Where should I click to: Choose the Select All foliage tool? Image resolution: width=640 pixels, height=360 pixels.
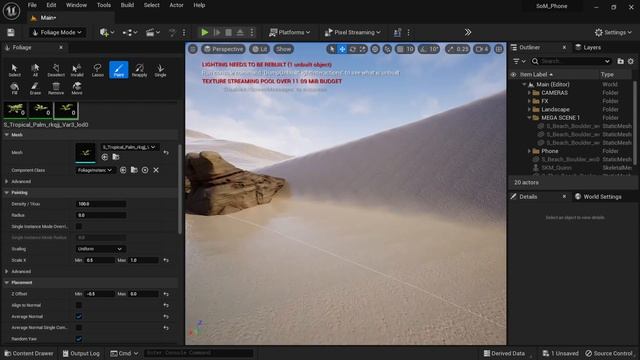click(35, 69)
